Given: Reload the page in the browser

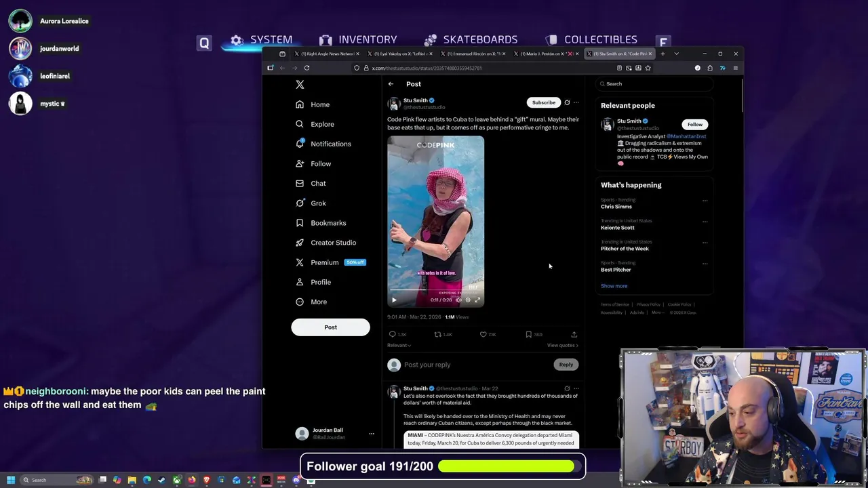Looking at the screenshot, I should click(307, 68).
